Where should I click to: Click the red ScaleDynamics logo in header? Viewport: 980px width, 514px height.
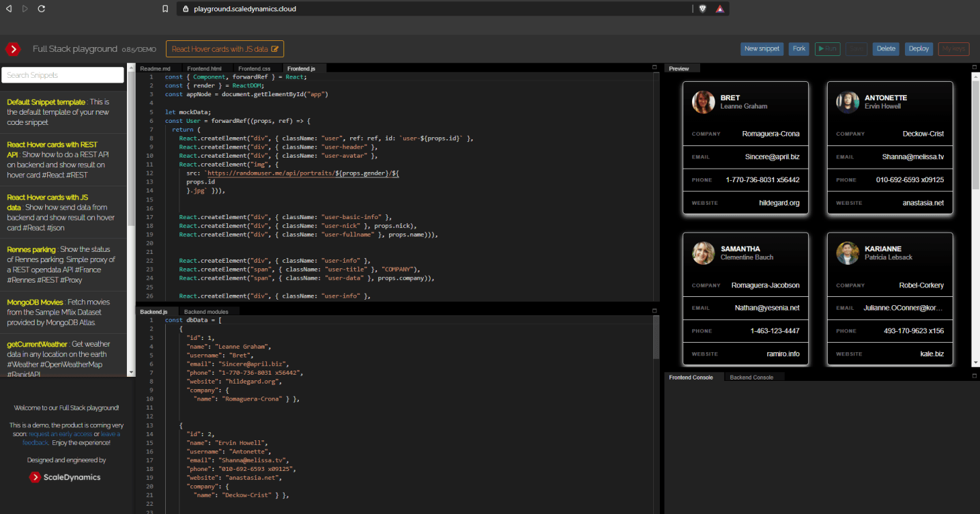13,49
